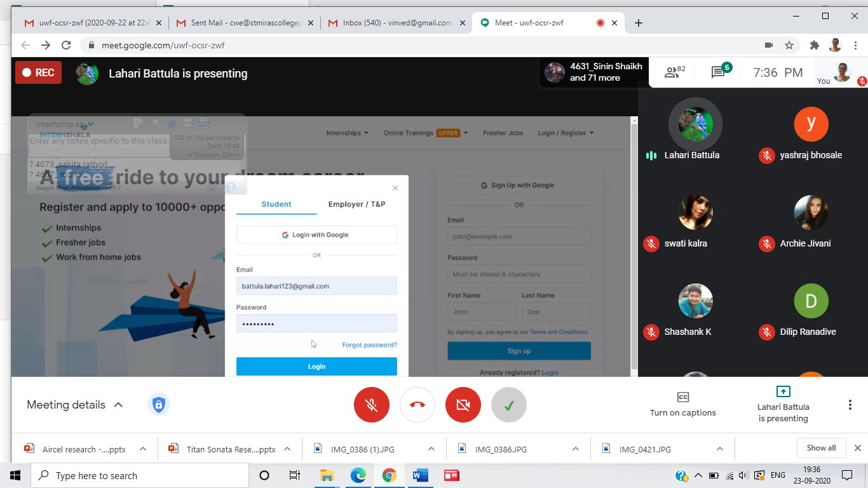Open dropdown for IMG_0421.JPG download
The image size is (868, 488).
tap(720, 449)
